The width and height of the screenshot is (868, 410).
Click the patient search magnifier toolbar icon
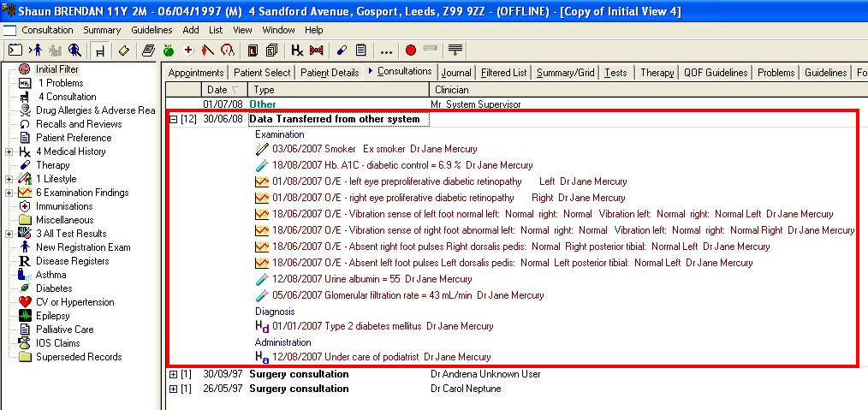[74, 51]
